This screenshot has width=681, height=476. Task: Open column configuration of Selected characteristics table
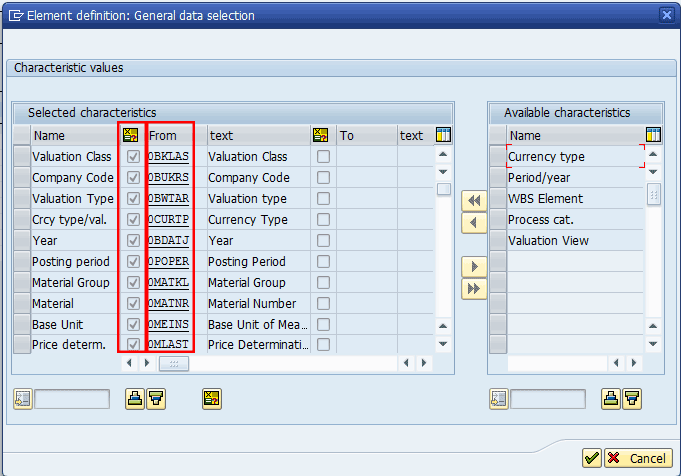(x=444, y=135)
